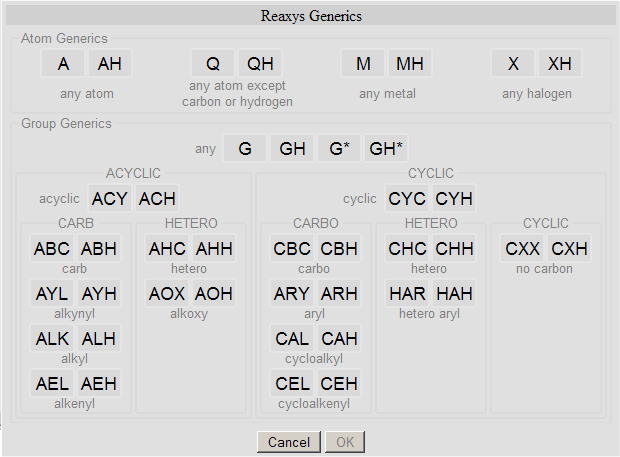
Task: Choose the CXX no carbon generic
Action: (523, 249)
